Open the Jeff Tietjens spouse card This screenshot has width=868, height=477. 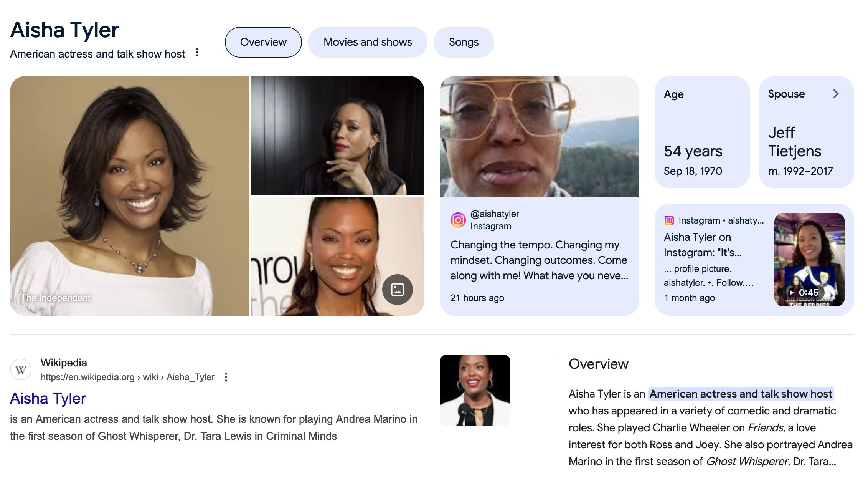pos(806,132)
